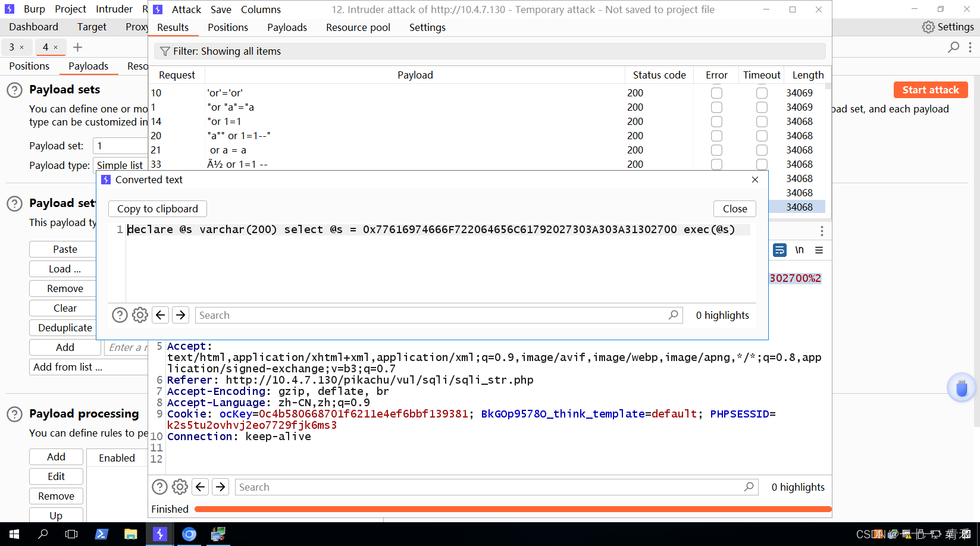Go to next match in Converted text
Image resolution: width=980 pixels, height=546 pixels.
(181, 315)
